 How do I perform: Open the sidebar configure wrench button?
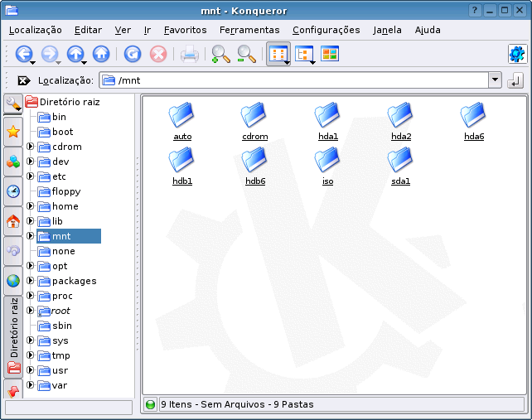pos(13,104)
